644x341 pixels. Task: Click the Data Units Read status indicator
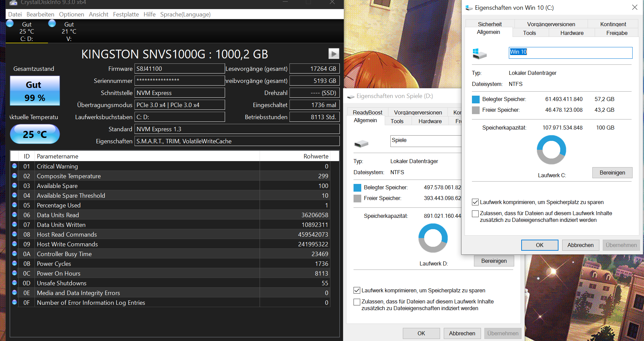pos(14,214)
